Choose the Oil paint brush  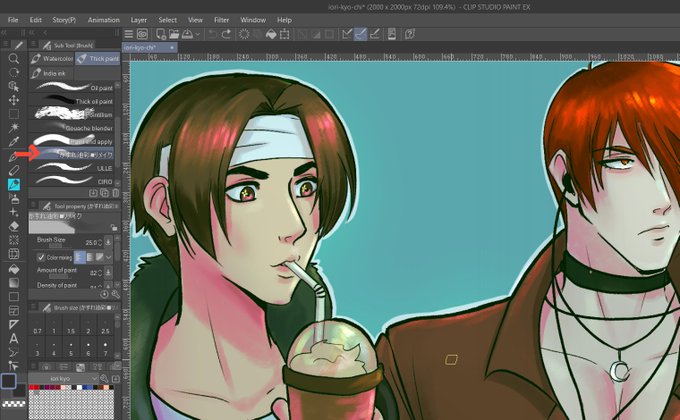(x=72, y=87)
